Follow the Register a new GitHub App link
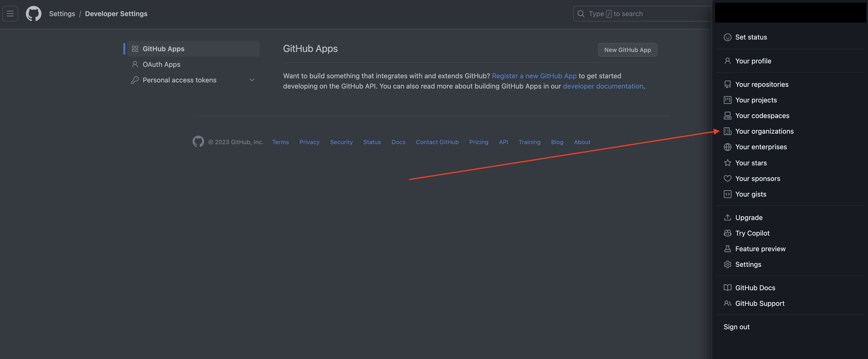This screenshot has width=868, height=359. pyautogui.click(x=534, y=76)
